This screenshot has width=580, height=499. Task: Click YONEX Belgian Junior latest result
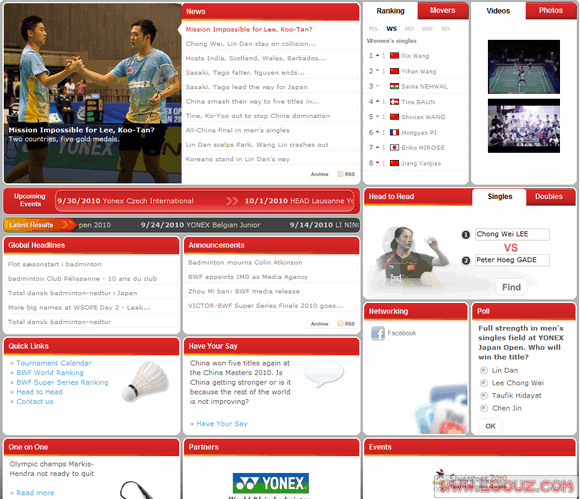coord(200,225)
